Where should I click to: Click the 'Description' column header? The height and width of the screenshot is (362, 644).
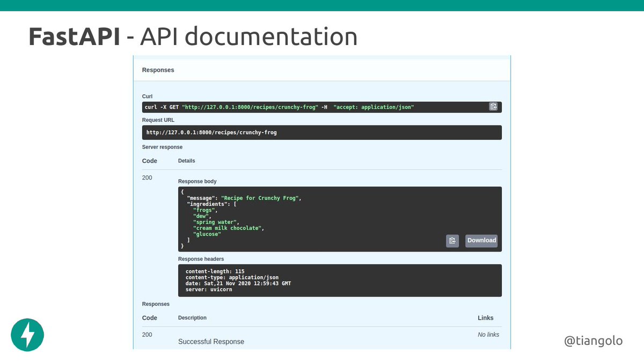[x=192, y=318]
